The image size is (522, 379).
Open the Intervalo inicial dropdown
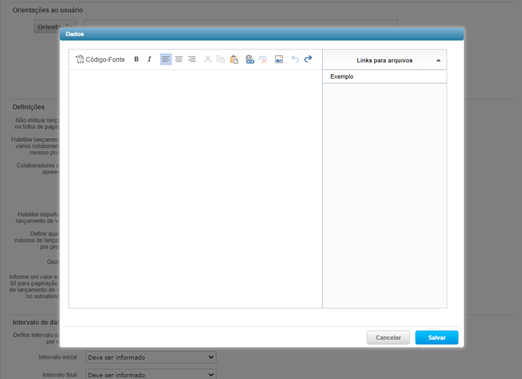click(151, 357)
